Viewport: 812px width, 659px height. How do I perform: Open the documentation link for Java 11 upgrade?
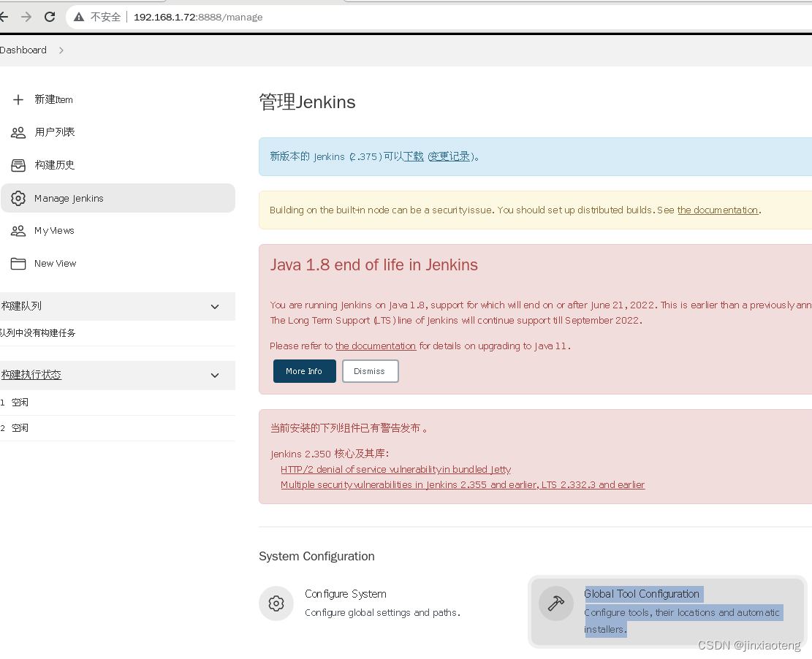[376, 346]
